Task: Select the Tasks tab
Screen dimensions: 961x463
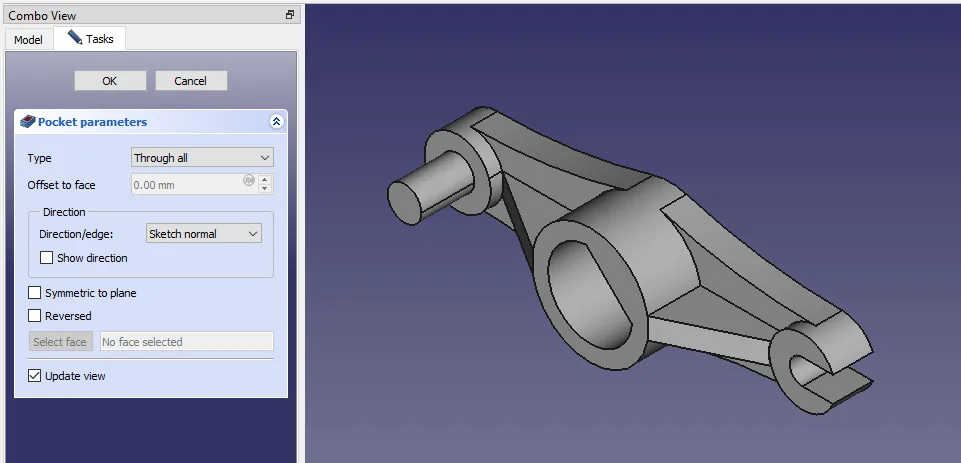Action: 90,39
